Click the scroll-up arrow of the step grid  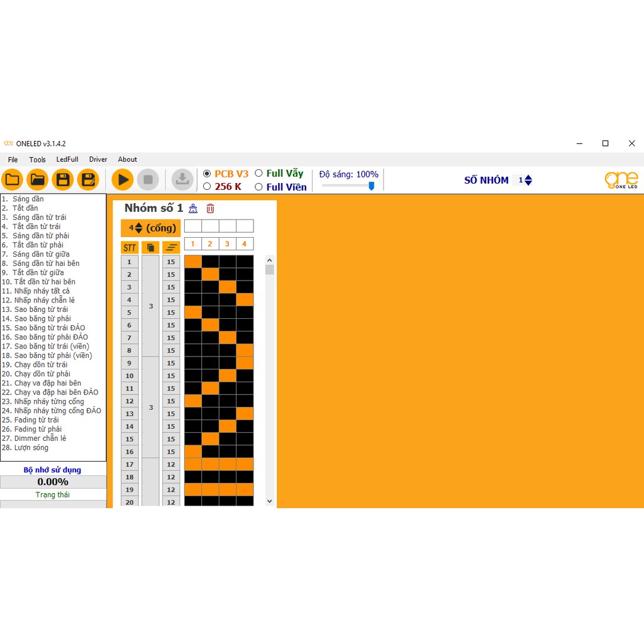(269, 260)
